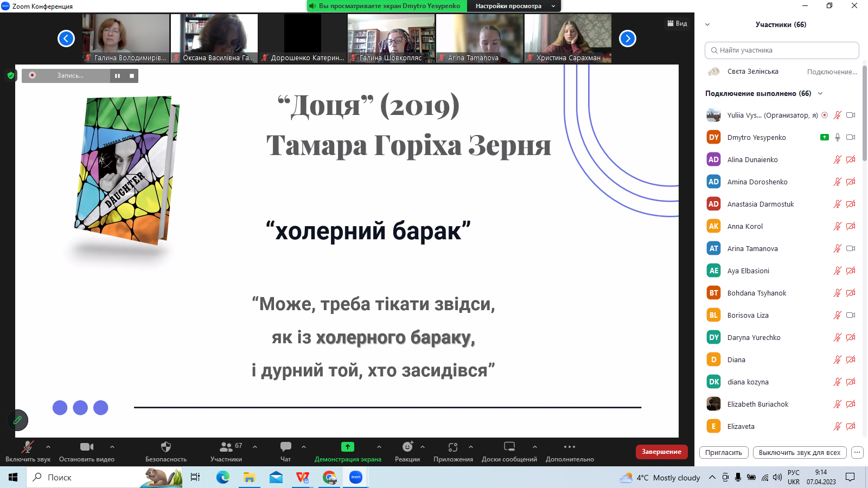Open the Security shield icon

click(166, 447)
